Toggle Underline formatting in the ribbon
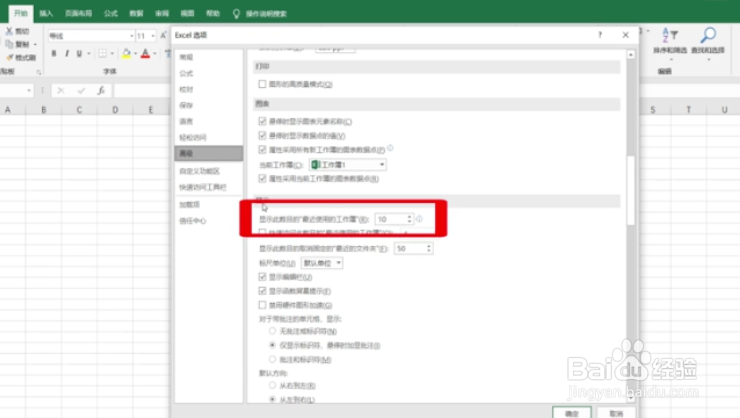This screenshot has height=418, width=740. pyautogui.click(x=79, y=54)
